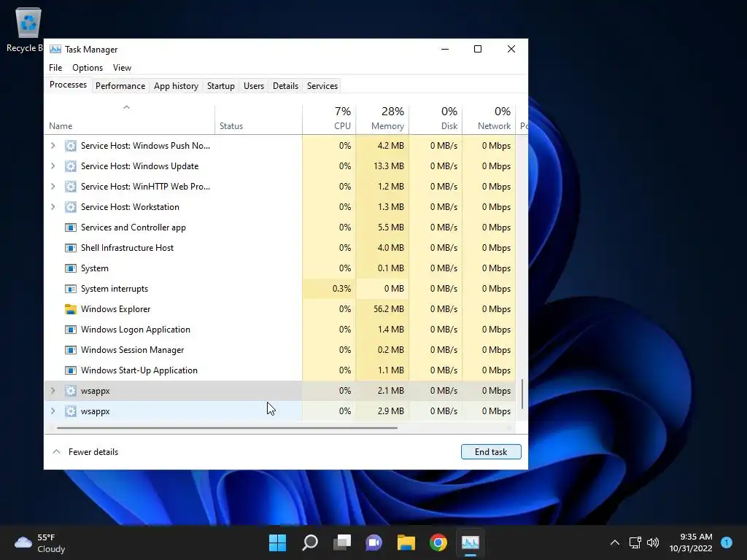The image size is (747, 560).
Task: Click the 13.3 MB memory cell
Action: tap(382, 166)
